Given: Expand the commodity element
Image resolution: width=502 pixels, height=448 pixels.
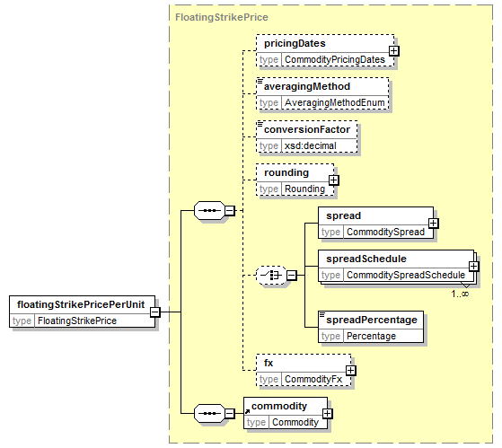Looking at the screenshot, I should [x=327, y=414].
